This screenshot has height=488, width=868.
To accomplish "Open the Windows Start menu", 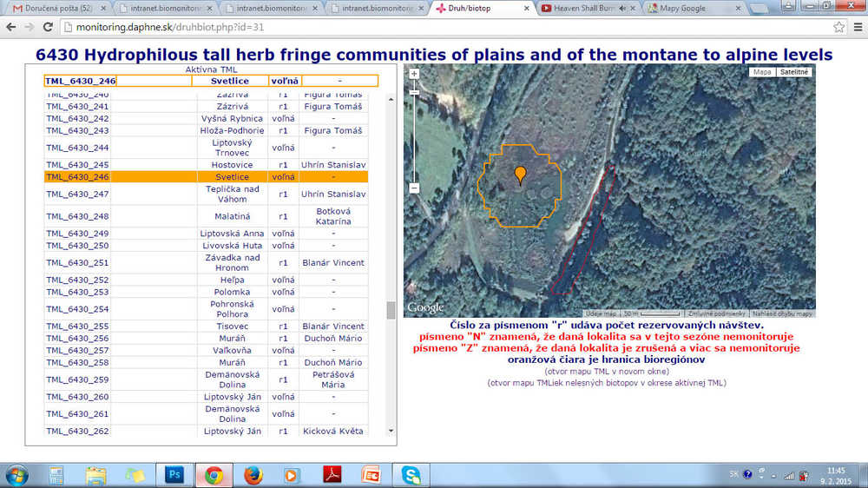I will coord(16,475).
